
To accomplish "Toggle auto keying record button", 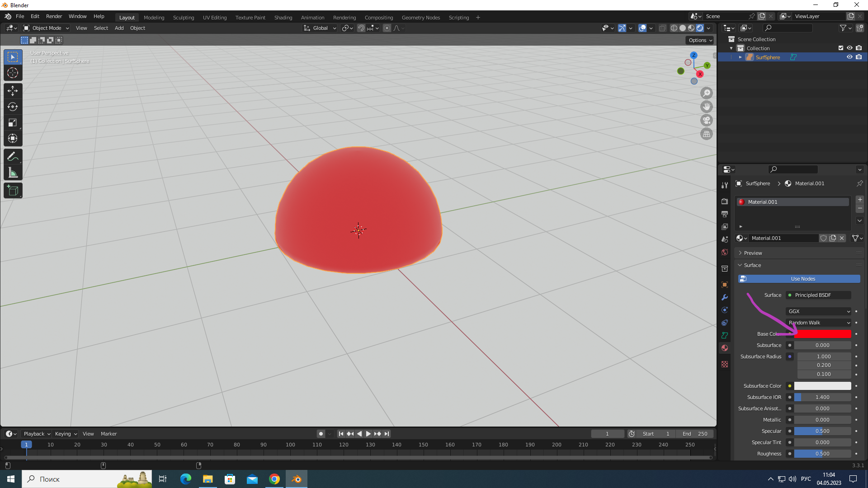I will (x=321, y=434).
